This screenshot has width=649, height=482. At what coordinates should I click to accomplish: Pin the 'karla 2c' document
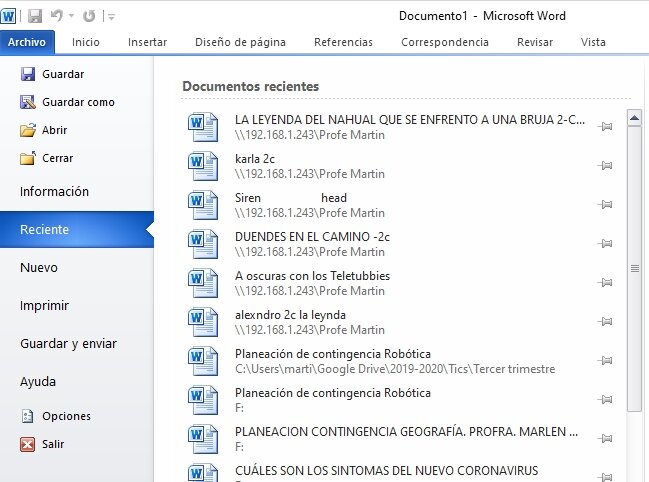point(605,166)
